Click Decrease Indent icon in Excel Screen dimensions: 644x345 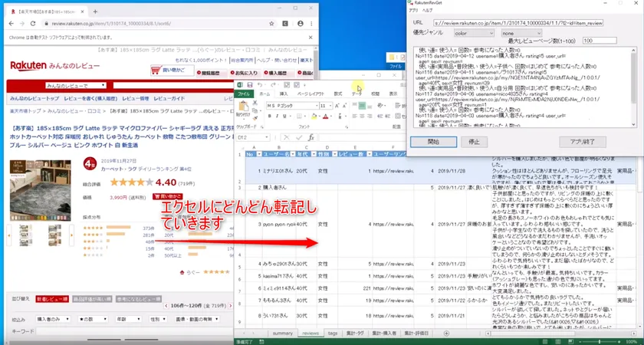[380, 117]
